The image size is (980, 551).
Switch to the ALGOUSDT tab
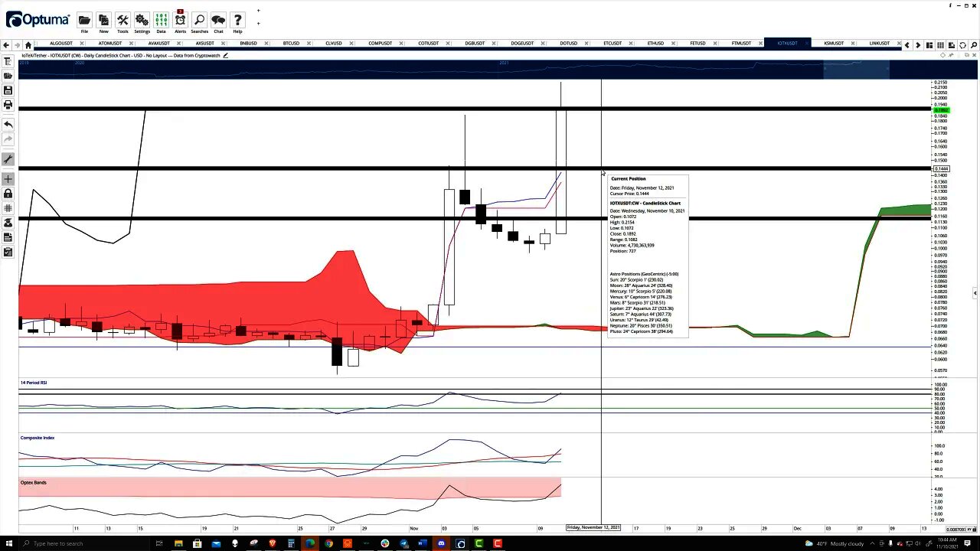(61, 44)
